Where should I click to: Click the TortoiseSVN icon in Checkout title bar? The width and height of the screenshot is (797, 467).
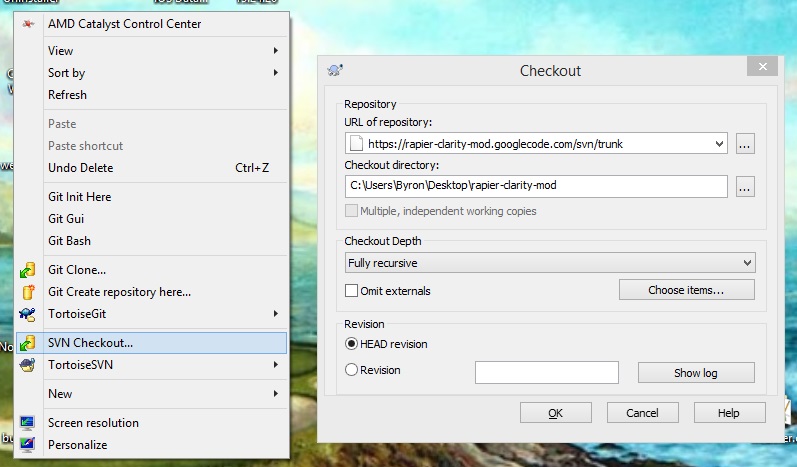coord(335,70)
